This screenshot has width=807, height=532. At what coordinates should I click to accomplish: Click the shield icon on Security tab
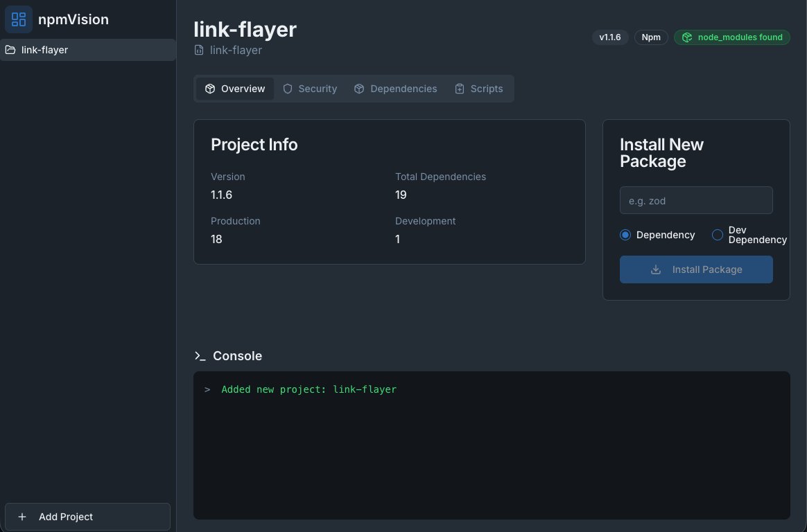coord(288,89)
